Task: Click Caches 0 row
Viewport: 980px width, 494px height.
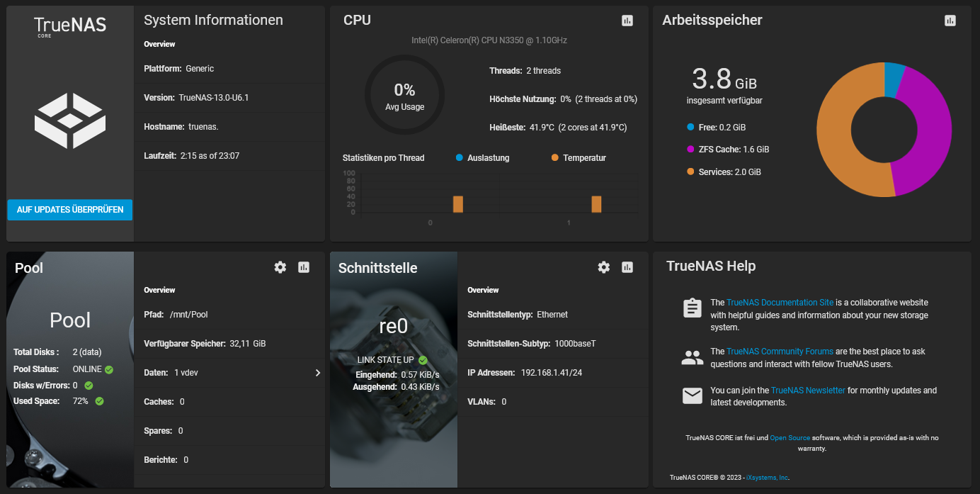Action: click(229, 402)
